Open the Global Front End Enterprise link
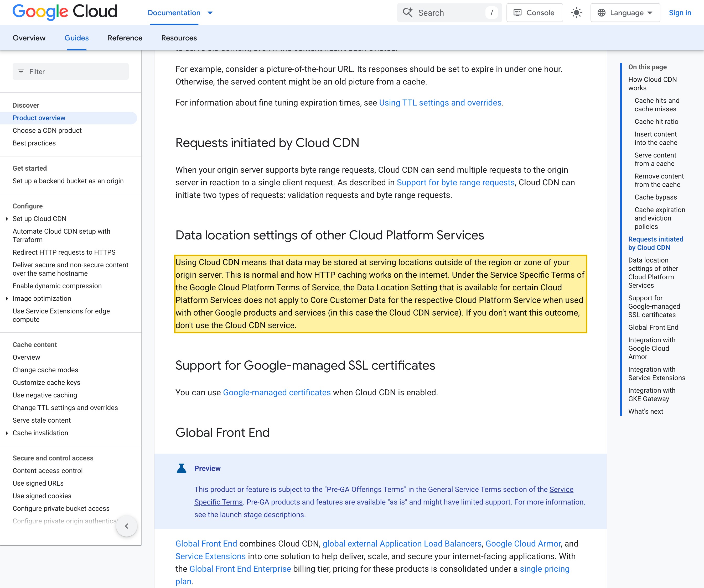The height and width of the screenshot is (588, 704). point(240,569)
